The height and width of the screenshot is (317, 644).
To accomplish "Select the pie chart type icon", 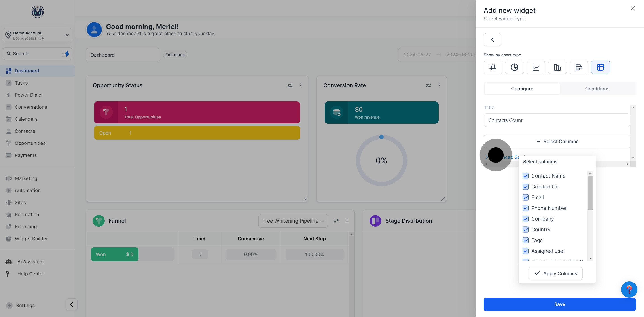I will 514,67.
